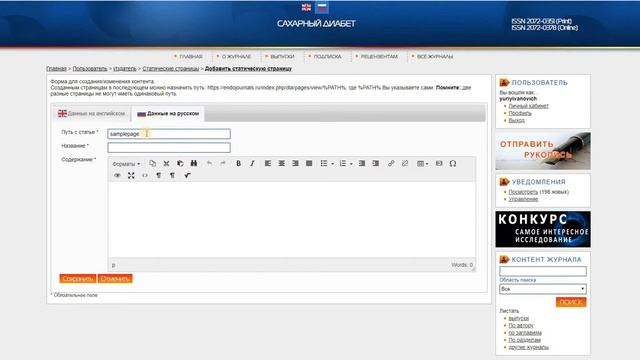
Task: Click the Copy icon in editor toolbar
Action: pyautogui.click(x=153, y=163)
